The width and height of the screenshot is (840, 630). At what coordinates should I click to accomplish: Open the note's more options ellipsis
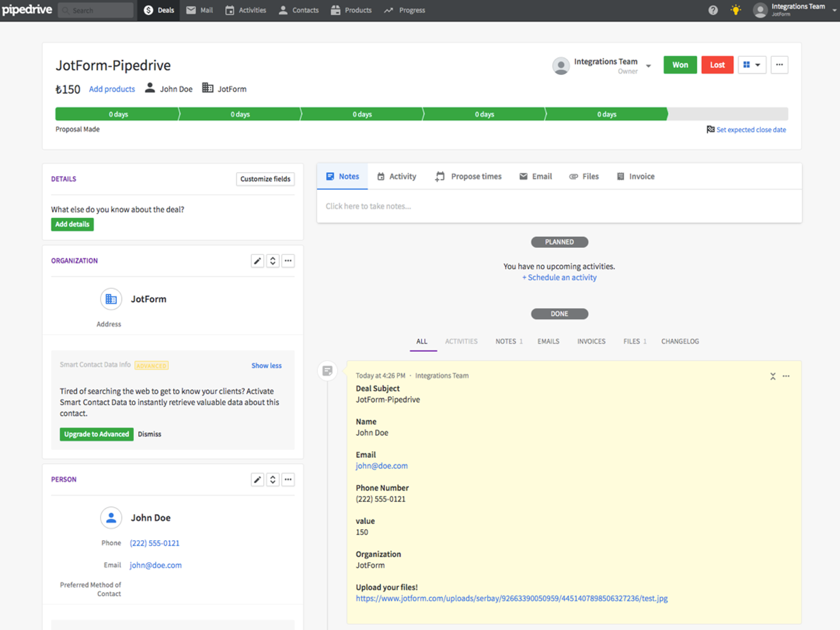(x=786, y=376)
